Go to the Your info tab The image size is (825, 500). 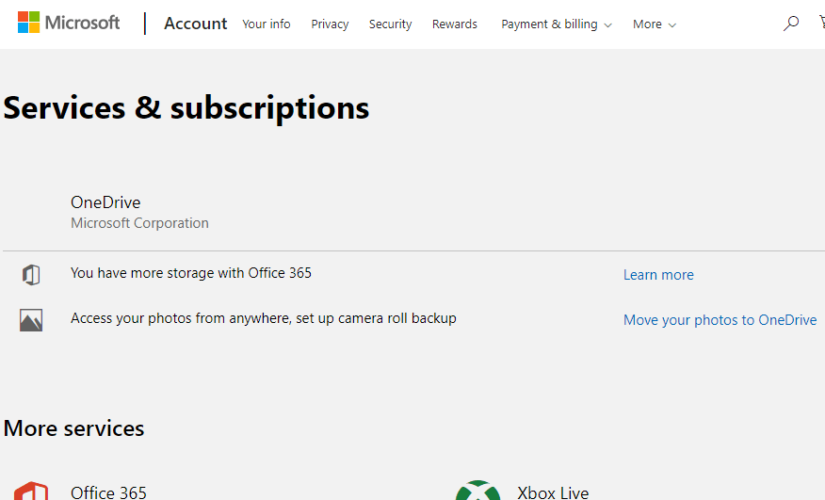(x=266, y=24)
